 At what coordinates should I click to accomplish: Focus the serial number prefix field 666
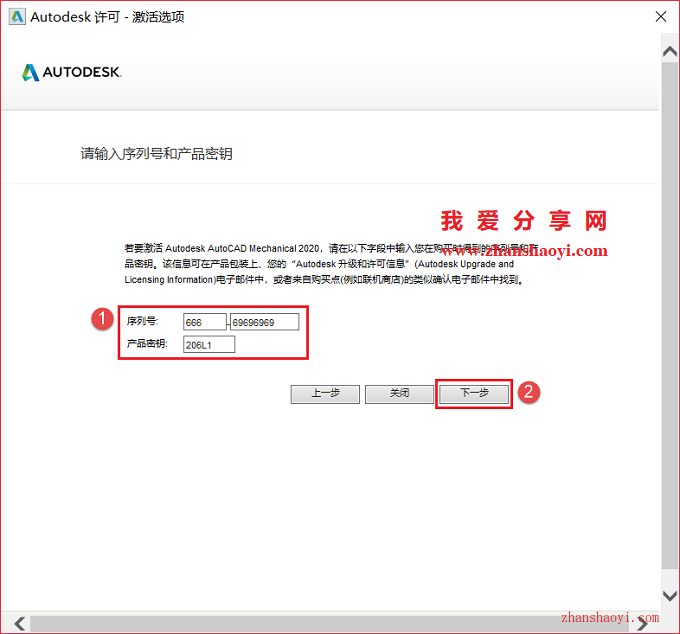205,322
